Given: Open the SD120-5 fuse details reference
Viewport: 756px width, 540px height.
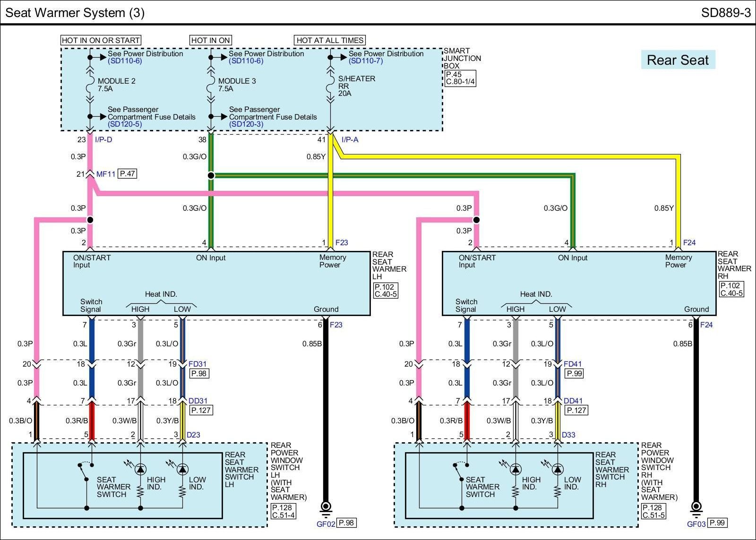Looking at the screenshot, I should click(125, 124).
